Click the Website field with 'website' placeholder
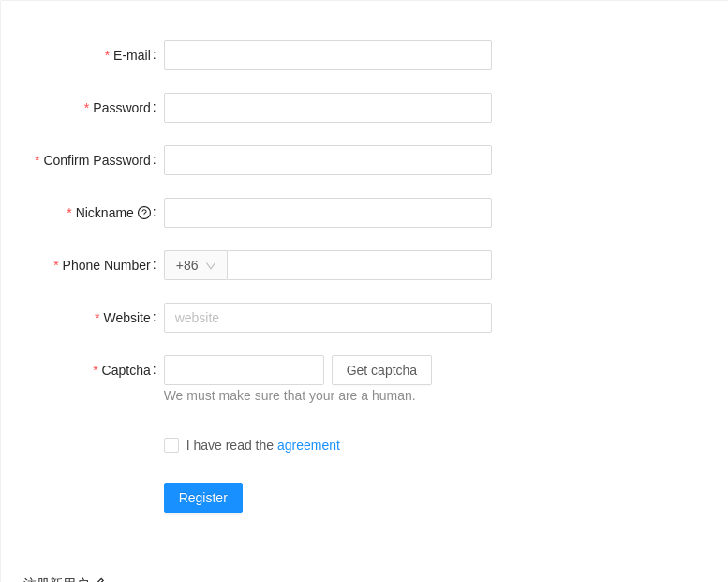The image size is (728, 582). pos(328,318)
